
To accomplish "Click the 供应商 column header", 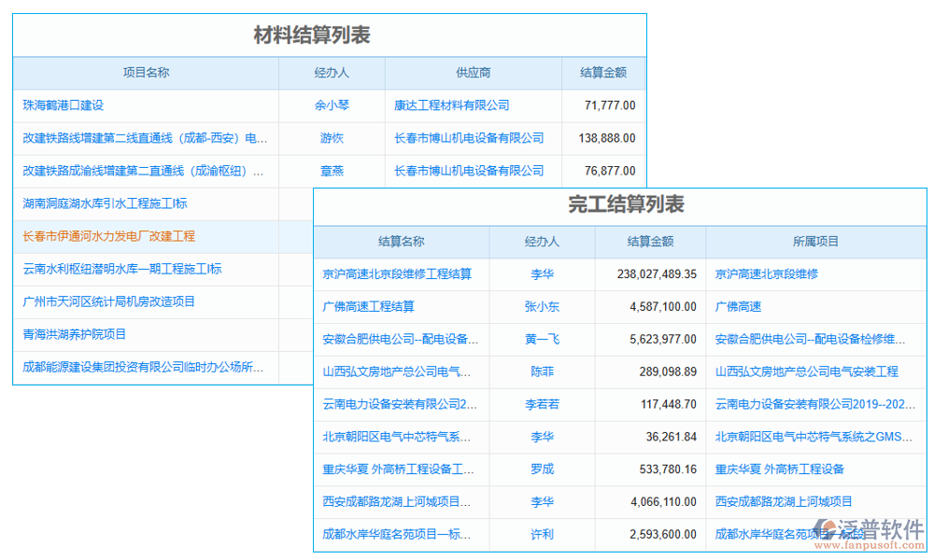I will point(473,73).
